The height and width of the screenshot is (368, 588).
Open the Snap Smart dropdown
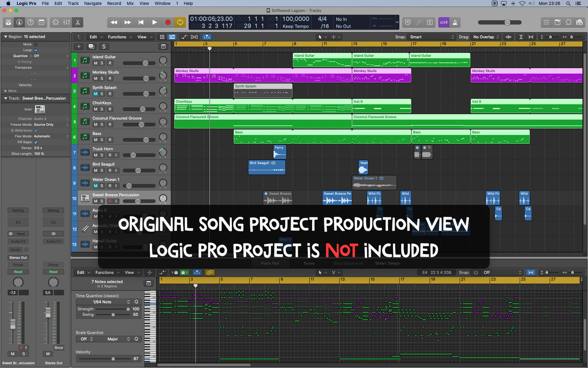point(432,37)
